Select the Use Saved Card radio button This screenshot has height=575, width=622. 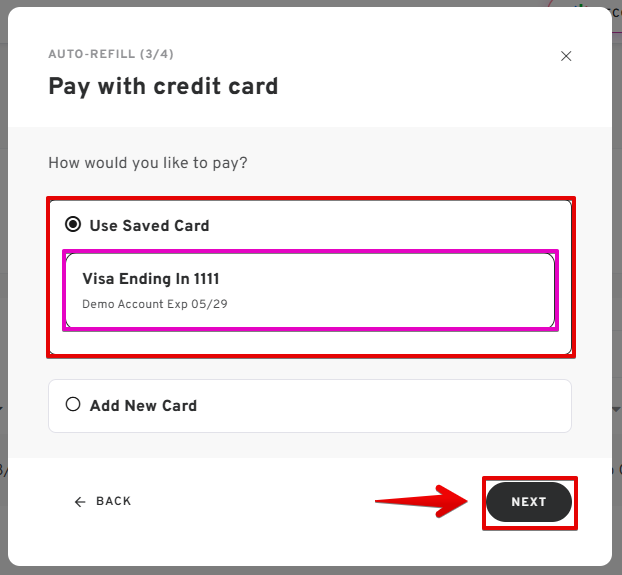(x=73, y=225)
